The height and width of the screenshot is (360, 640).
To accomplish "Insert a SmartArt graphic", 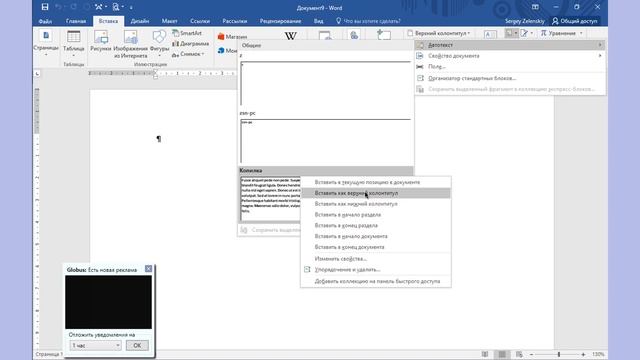I will tap(187, 33).
